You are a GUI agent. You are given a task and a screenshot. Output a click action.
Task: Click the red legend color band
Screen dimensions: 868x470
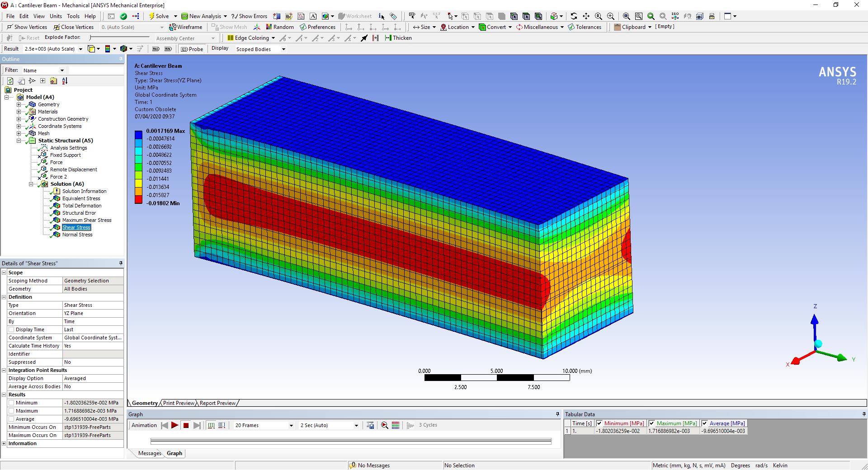point(138,199)
